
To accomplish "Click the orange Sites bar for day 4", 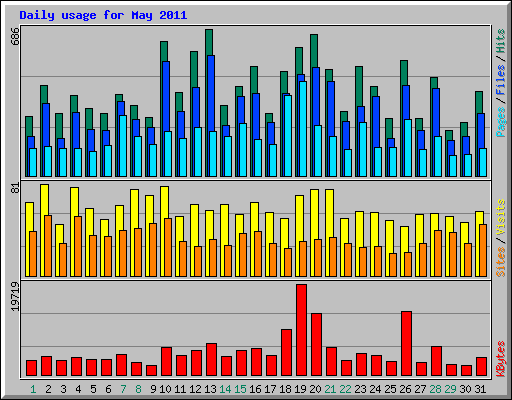I will pyautogui.click(x=78, y=246).
